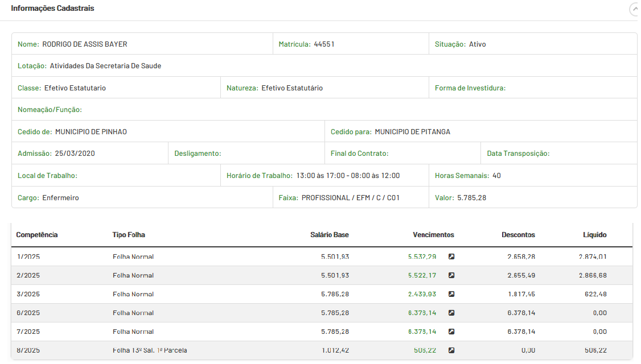Click Vencimentos value 2.439,93

pos(422,294)
